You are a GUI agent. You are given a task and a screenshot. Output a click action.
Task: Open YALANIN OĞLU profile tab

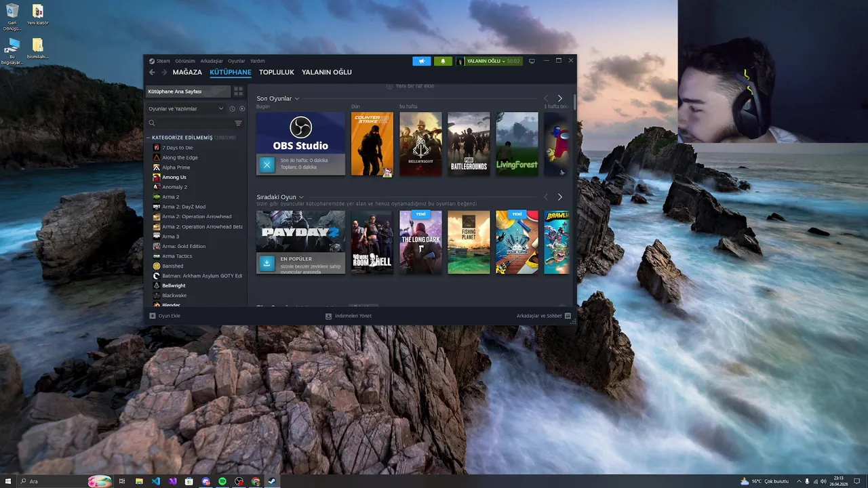[x=327, y=73]
